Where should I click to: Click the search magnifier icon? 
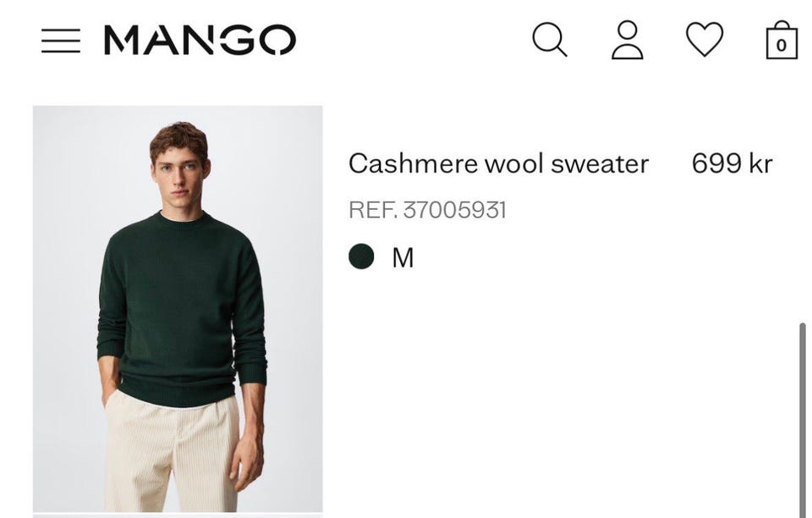tap(550, 39)
